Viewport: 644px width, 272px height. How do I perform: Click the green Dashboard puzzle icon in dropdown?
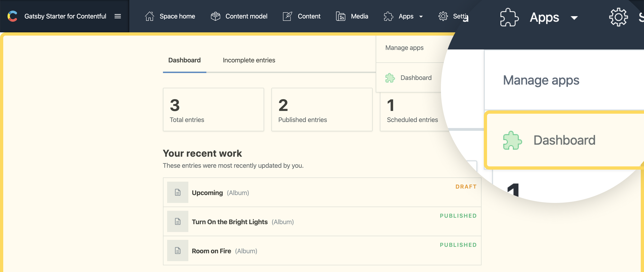(x=390, y=78)
